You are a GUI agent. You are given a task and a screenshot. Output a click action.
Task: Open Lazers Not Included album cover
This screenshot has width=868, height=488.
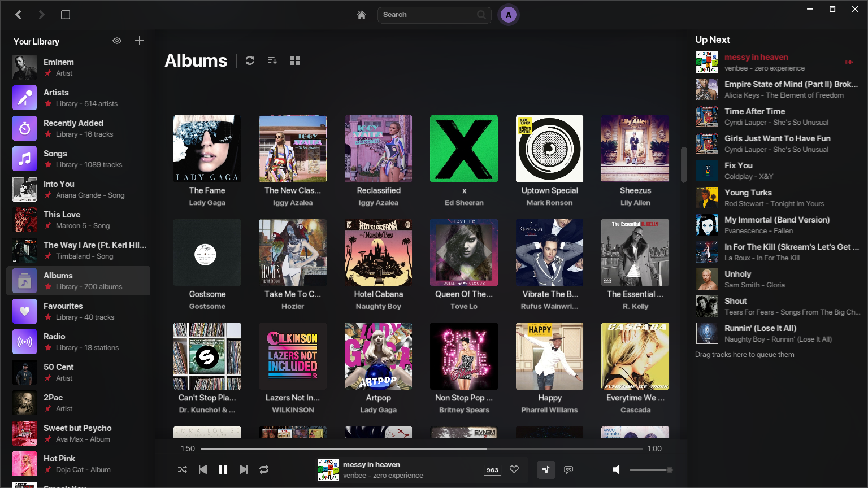coord(293,356)
